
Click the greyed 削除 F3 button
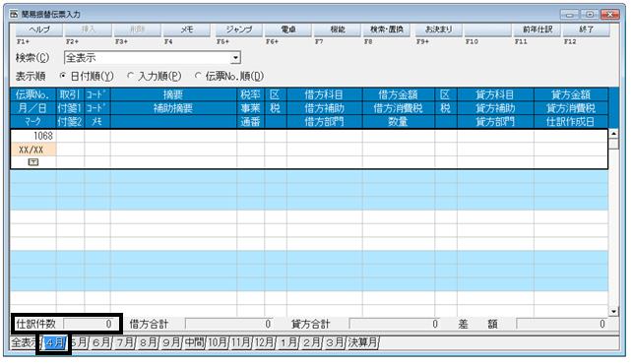tap(138, 30)
